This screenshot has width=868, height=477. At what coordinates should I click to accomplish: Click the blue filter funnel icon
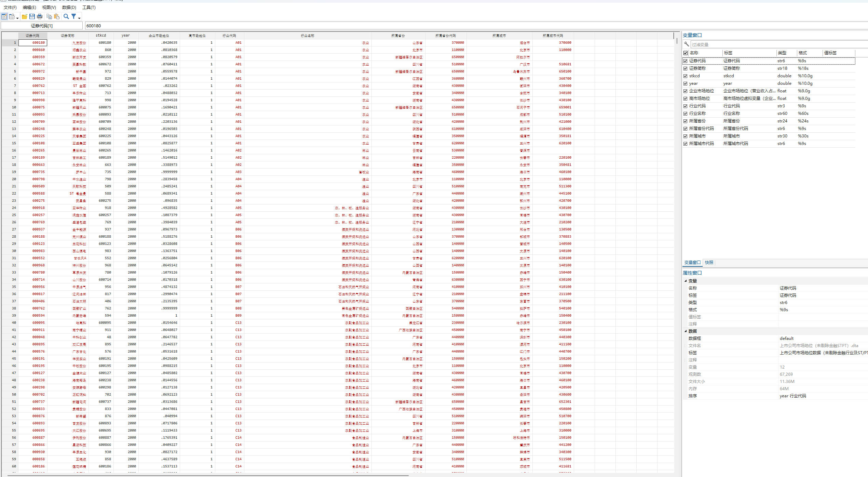[73, 16]
